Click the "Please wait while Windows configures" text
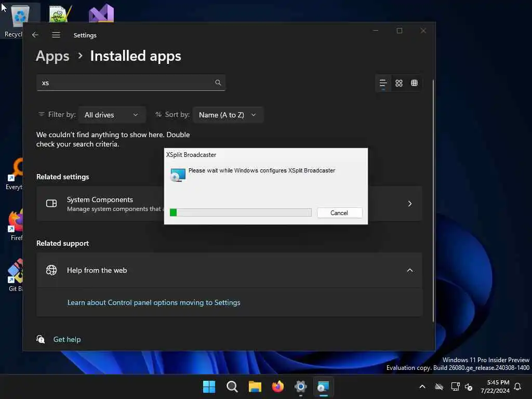 pos(262,170)
